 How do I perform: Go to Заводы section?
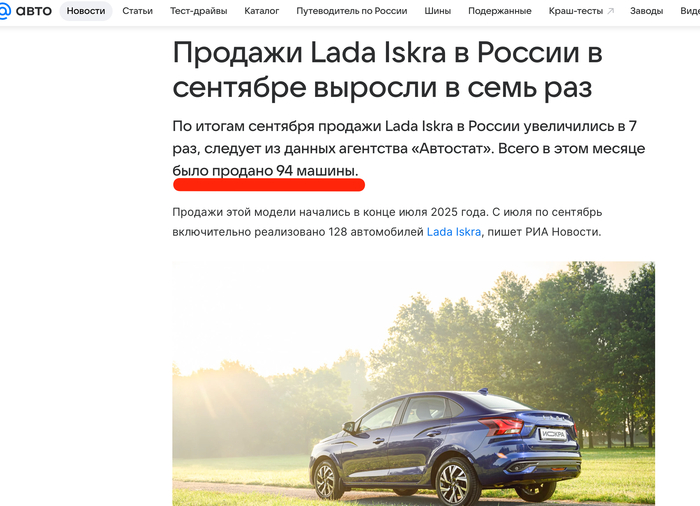[646, 11]
